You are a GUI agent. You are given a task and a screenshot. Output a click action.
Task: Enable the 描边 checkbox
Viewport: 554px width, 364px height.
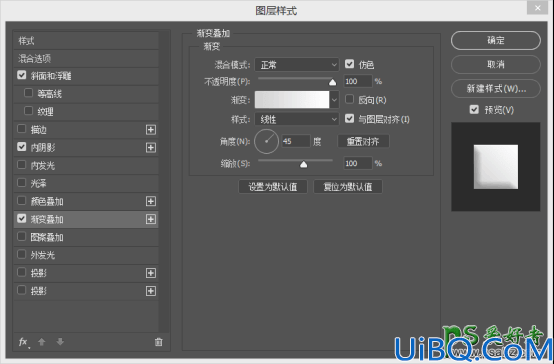tap(22, 129)
